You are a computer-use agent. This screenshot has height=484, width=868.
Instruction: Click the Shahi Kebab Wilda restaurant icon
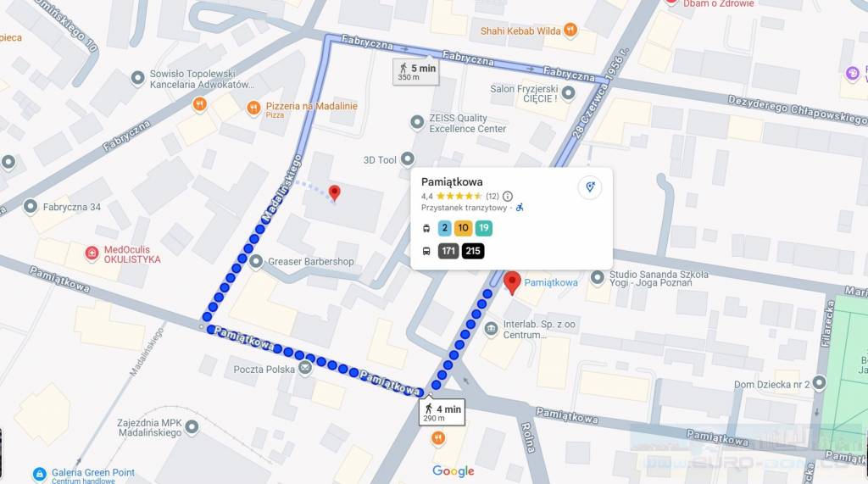570,30
